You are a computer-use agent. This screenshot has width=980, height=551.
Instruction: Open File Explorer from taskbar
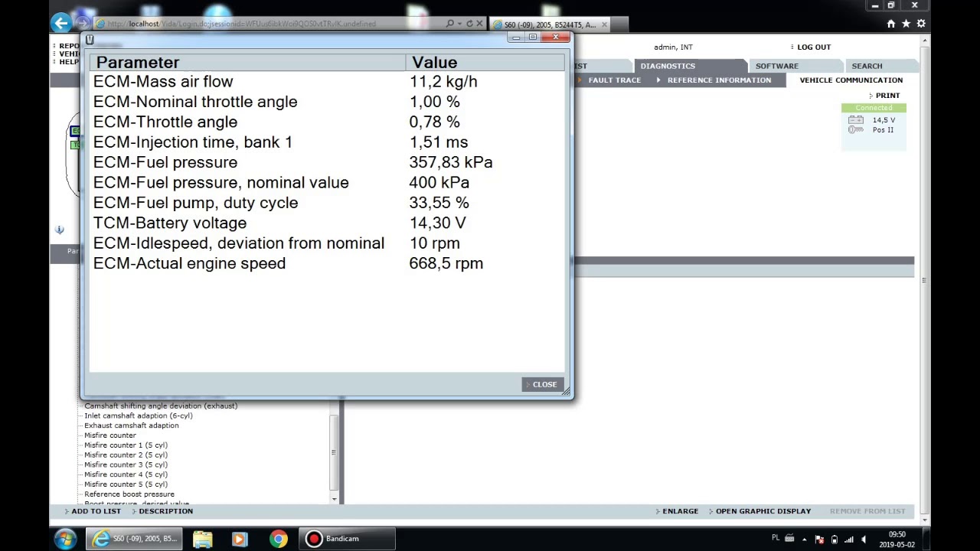(202, 539)
